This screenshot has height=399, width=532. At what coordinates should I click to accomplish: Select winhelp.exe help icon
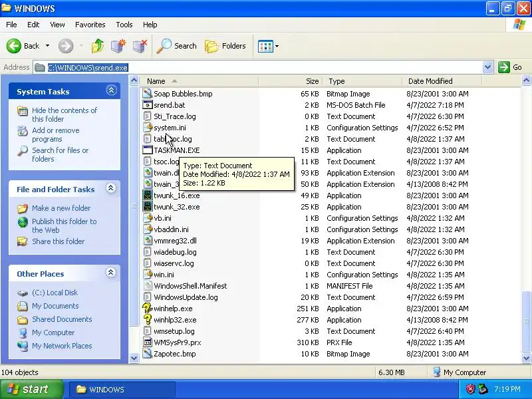(x=147, y=309)
